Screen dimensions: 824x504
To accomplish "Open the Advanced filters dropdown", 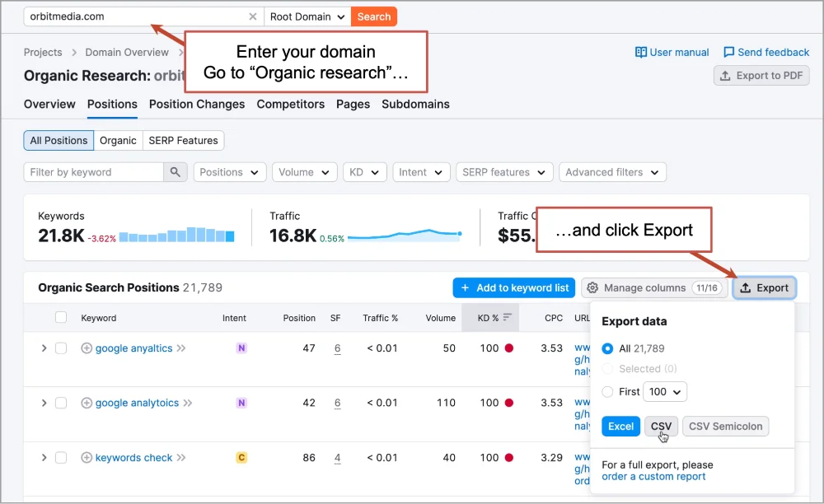I will click(613, 172).
